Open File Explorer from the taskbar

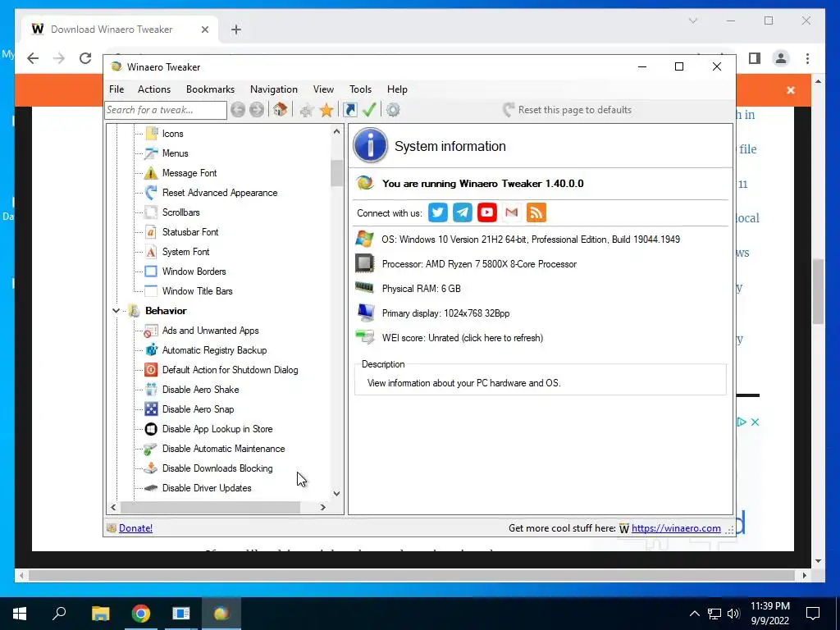pyautogui.click(x=101, y=614)
